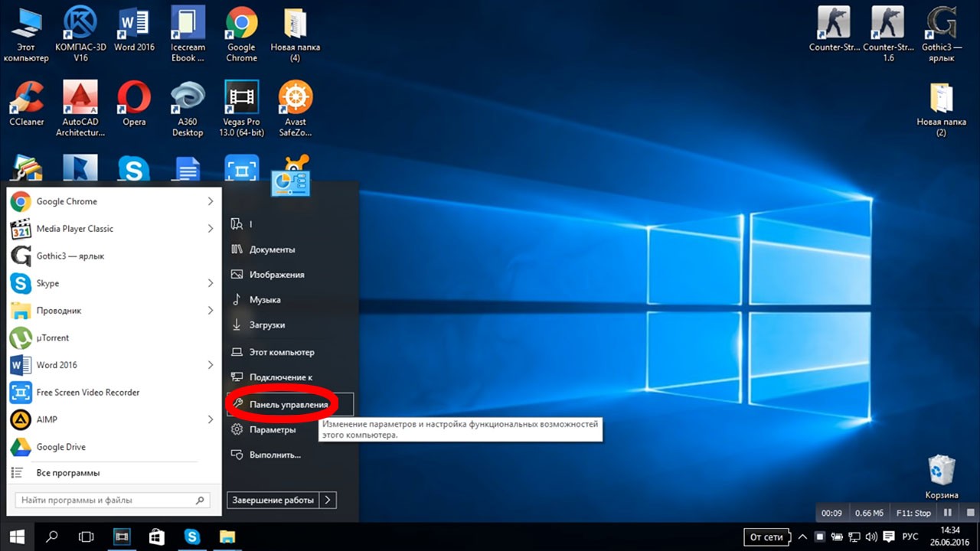Image resolution: width=980 pixels, height=551 pixels.
Task: Open shutdown options arrow next to Завершение работы
Action: click(328, 500)
